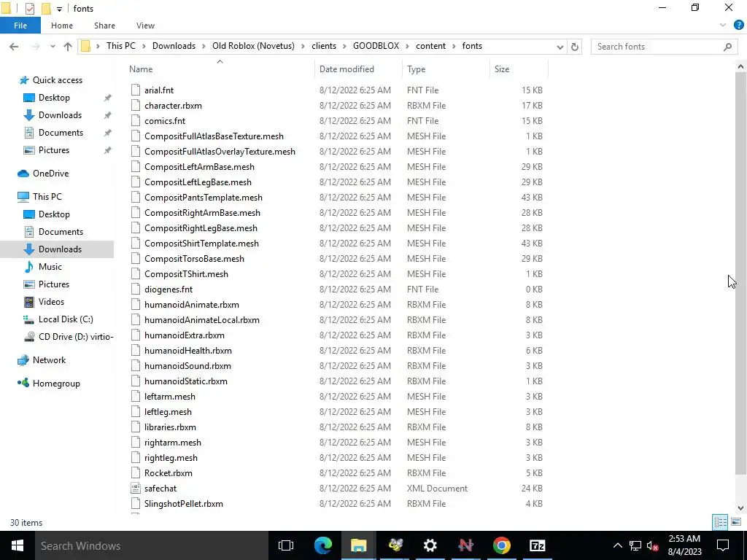Switch to Large icons view layout button
This screenshot has height=560, width=747.
736,522
